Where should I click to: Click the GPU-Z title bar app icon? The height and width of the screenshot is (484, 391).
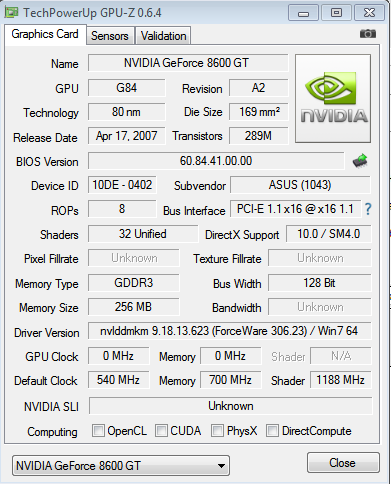(x=11, y=12)
